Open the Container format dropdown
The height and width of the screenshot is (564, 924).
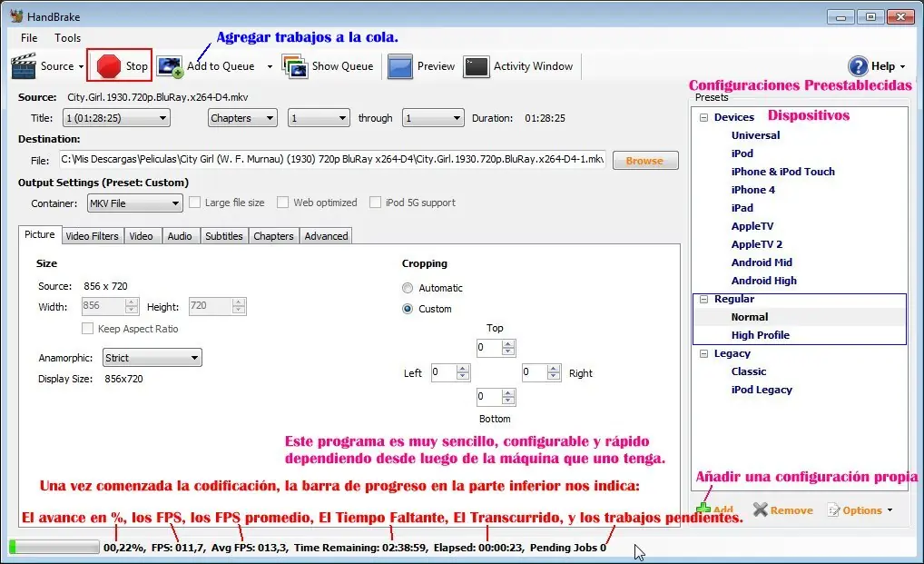click(x=135, y=203)
